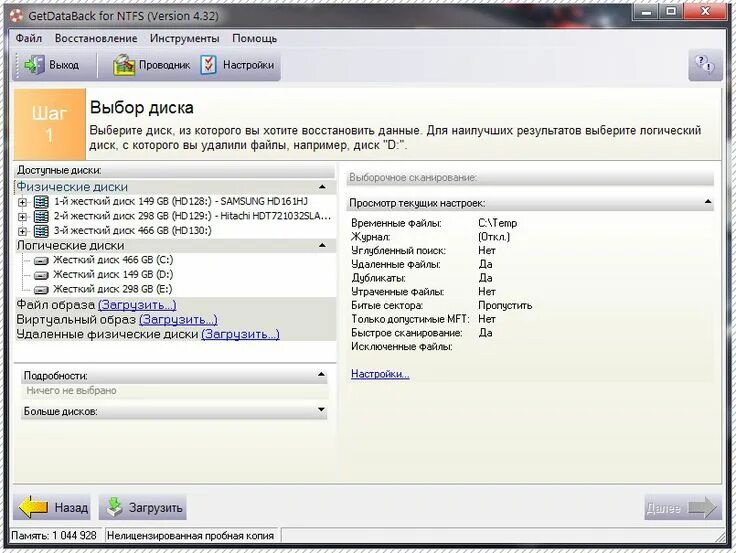Select Жесткий диск 466 GB (C:)

pyautogui.click(x=113, y=260)
